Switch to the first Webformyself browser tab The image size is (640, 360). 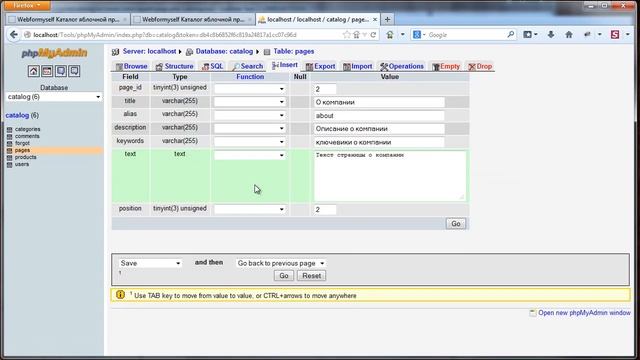[x=68, y=19]
